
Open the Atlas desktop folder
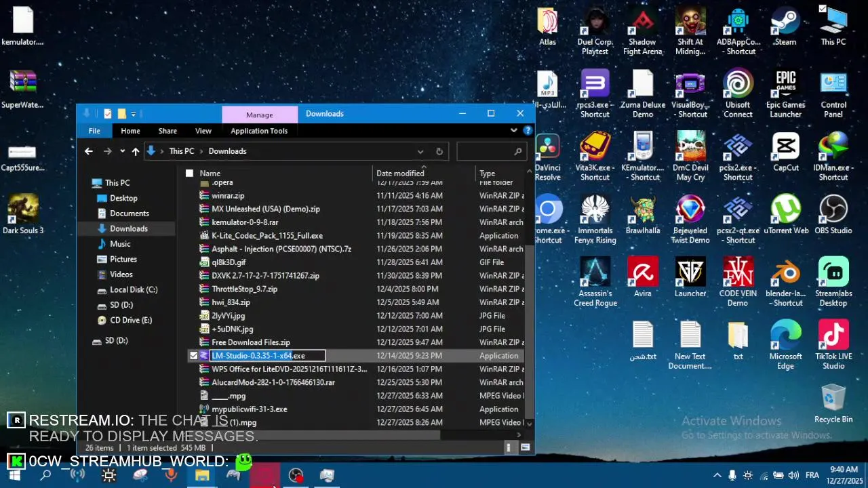tap(547, 27)
